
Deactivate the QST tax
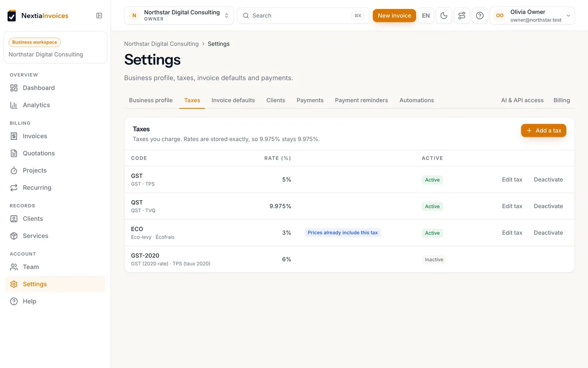548,206
